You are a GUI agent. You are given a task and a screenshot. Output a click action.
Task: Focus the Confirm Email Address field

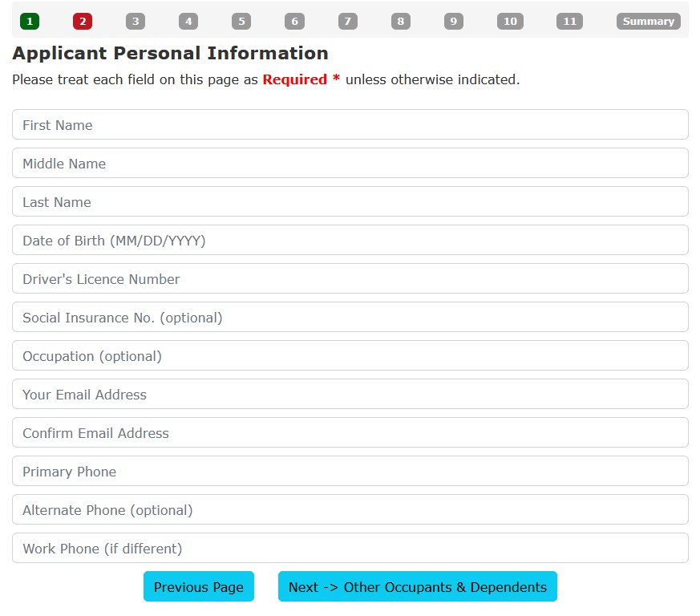[x=350, y=433]
